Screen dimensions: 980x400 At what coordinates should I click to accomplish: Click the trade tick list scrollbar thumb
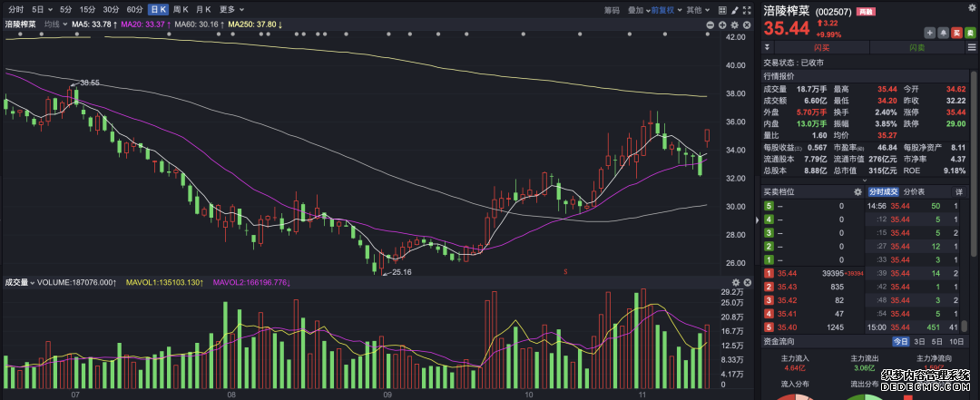point(965,327)
